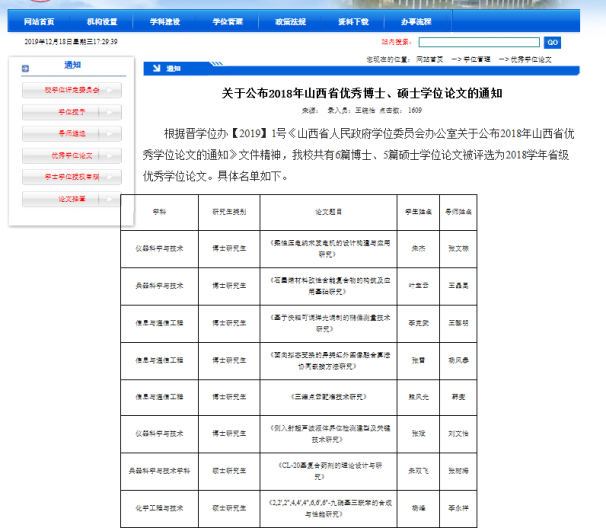The height and width of the screenshot is (528, 606).
Task: Click the blue arrow icon in 通知 title bar
Action: pyautogui.click(x=155, y=68)
